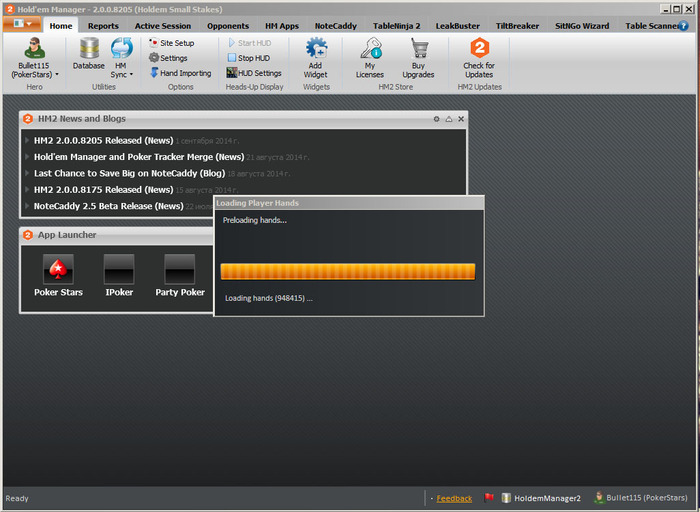Click the App Launcher widget header
Viewport: 700px width, 512px height.
[117, 235]
